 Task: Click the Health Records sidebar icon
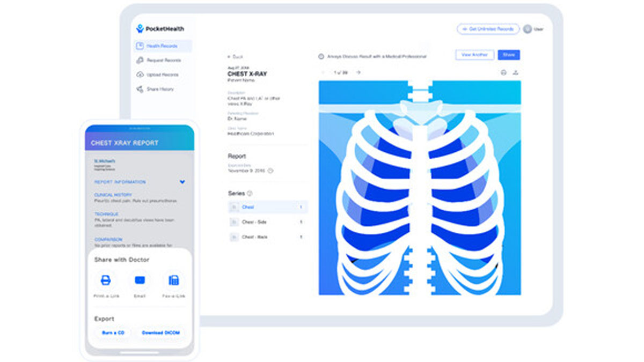tap(140, 46)
